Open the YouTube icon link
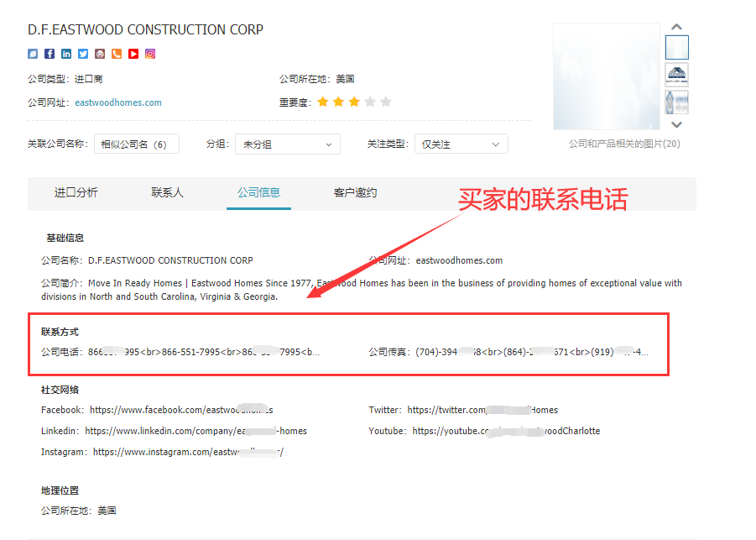Image resolution: width=756 pixels, height=540 pixels. 133,54
